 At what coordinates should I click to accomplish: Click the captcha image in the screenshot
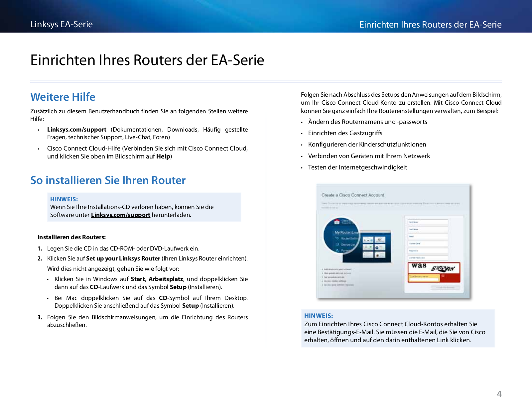click(x=434, y=267)
